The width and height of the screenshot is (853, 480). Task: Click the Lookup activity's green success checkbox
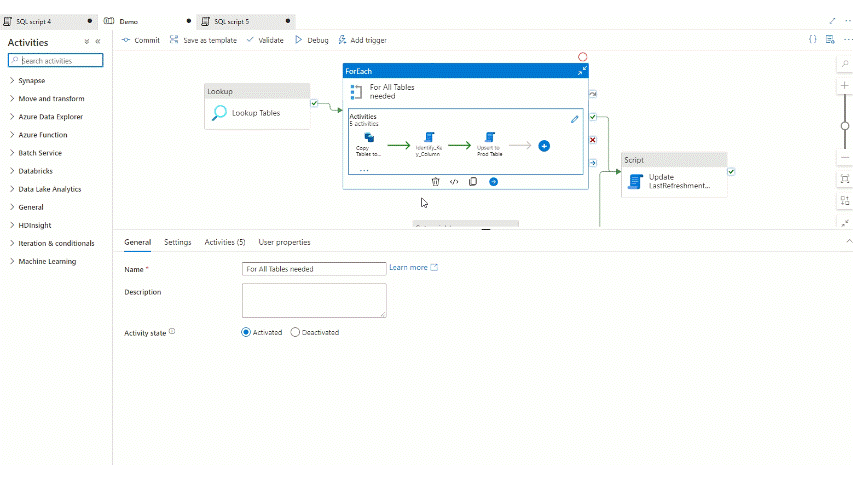[314, 103]
